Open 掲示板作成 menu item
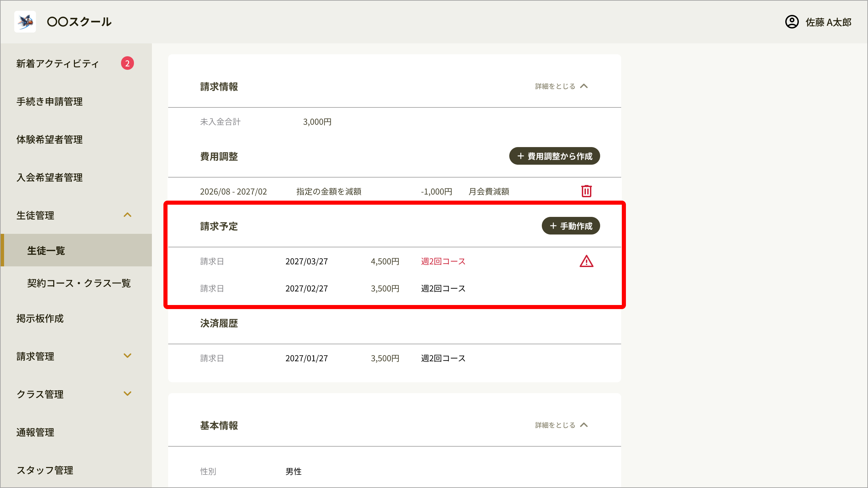The image size is (868, 488). (x=40, y=318)
